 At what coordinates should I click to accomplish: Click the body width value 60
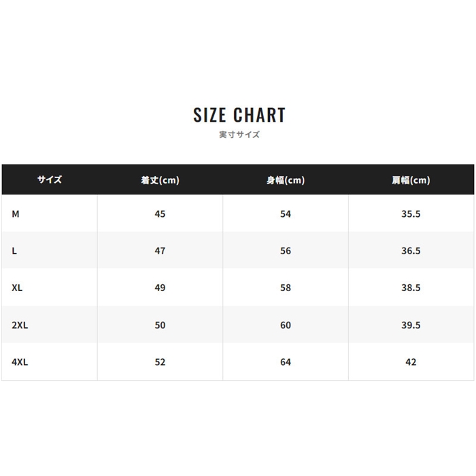pos(286,325)
